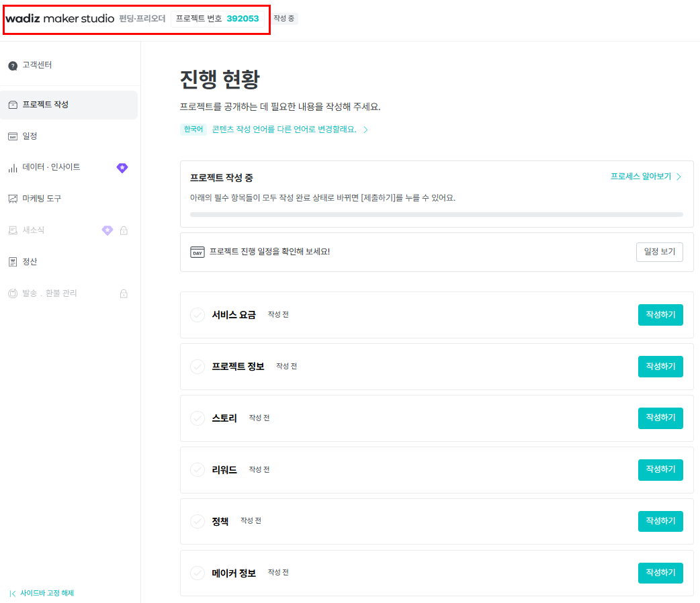Image resolution: width=700 pixels, height=603 pixels.
Task: Click the lock icon next to 새소식
Action: tap(124, 230)
